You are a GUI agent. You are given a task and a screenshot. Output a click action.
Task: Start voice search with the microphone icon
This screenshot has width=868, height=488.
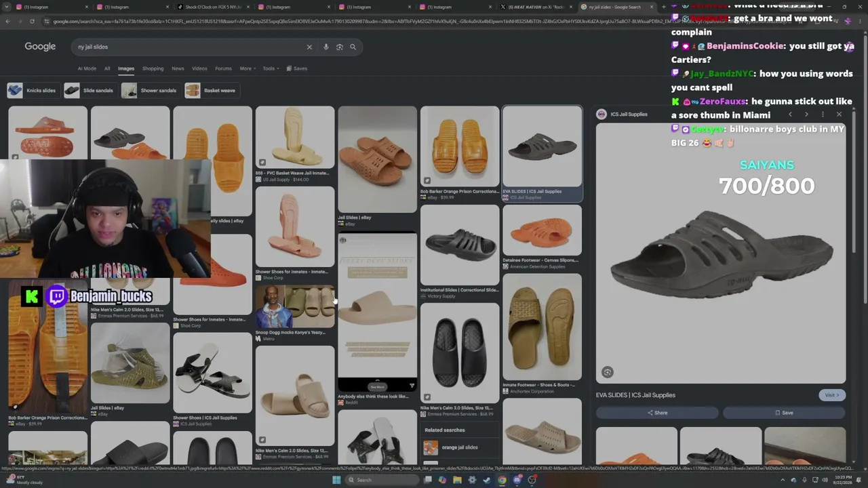(x=326, y=47)
